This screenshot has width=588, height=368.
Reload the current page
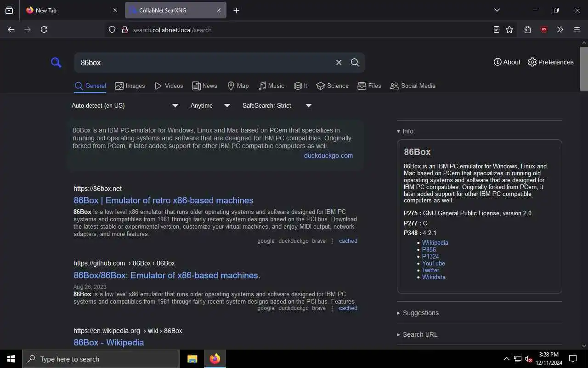coord(44,29)
